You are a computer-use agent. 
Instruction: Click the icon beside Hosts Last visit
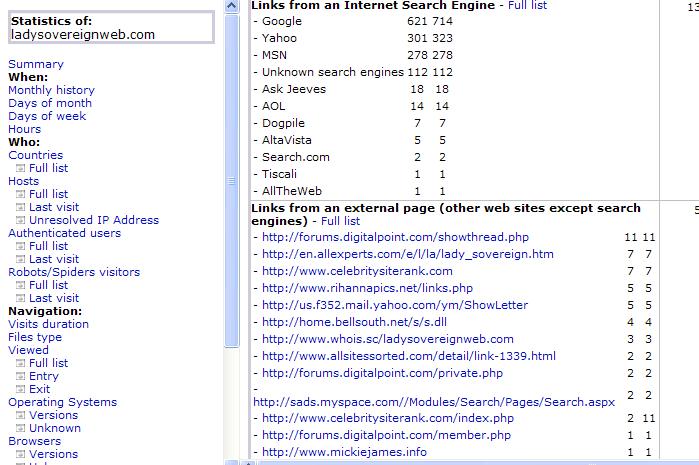pos(21,207)
